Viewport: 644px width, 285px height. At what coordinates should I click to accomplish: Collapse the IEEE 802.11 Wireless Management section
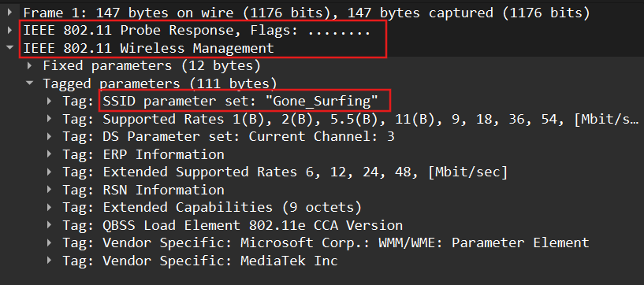pos(10,48)
